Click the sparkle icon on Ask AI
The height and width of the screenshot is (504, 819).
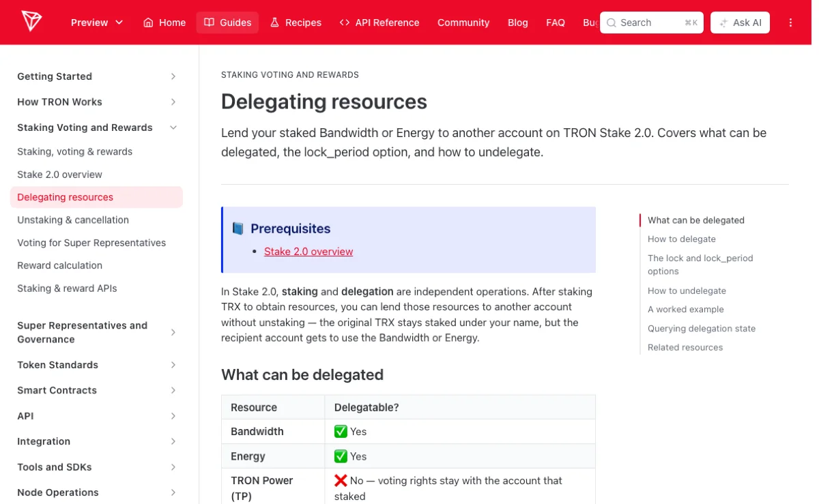pyautogui.click(x=723, y=23)
